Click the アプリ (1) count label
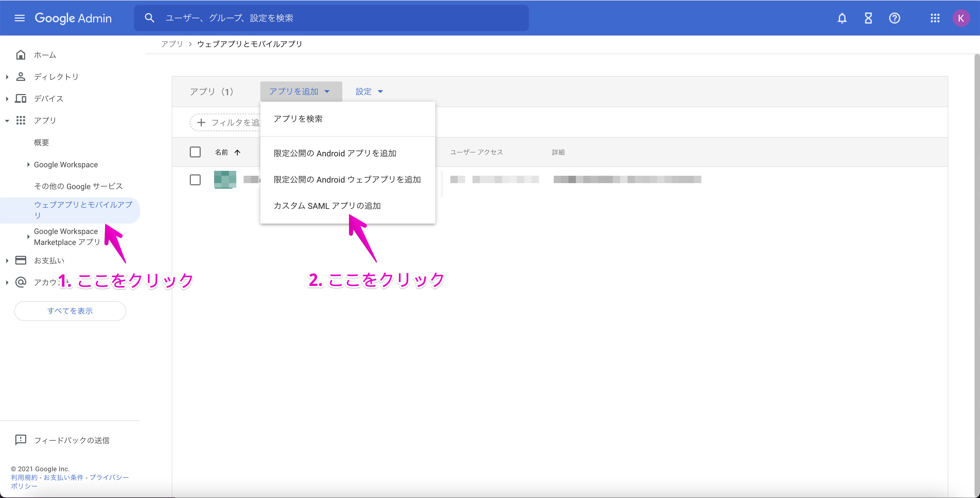Screen dimensions: 980x498 click(211, 92)
